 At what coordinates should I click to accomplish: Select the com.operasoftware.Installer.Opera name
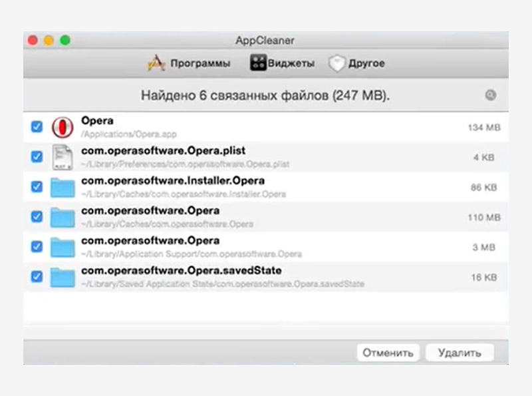click(173, 180)
